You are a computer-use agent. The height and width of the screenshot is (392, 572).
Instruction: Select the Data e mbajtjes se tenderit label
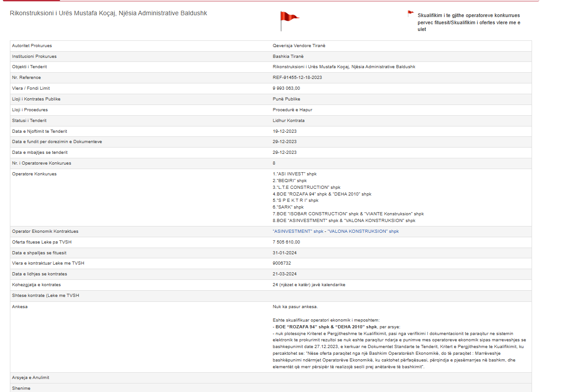click(40, 152)
